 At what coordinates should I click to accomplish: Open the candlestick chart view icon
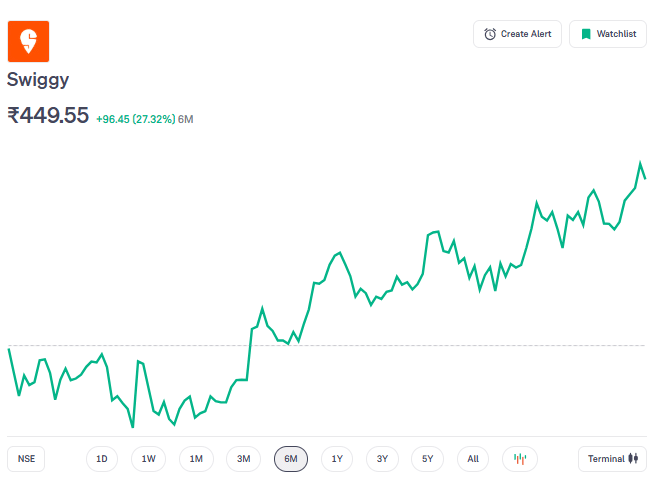tap(520, 459)
